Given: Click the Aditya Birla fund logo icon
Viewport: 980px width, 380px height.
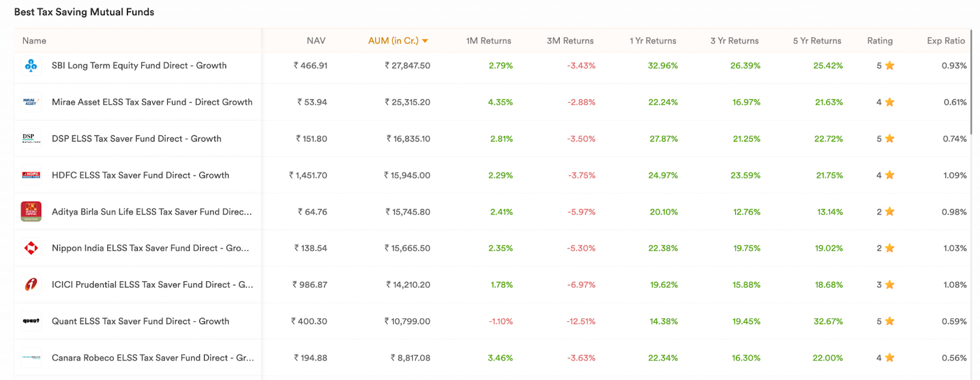Looking at the screenshot, I should click(31, 211).
